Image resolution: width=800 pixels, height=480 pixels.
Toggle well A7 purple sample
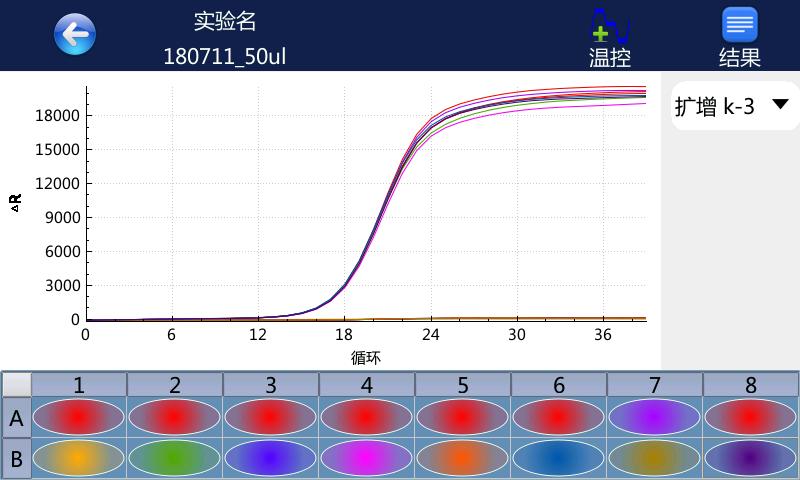[654, 418]
